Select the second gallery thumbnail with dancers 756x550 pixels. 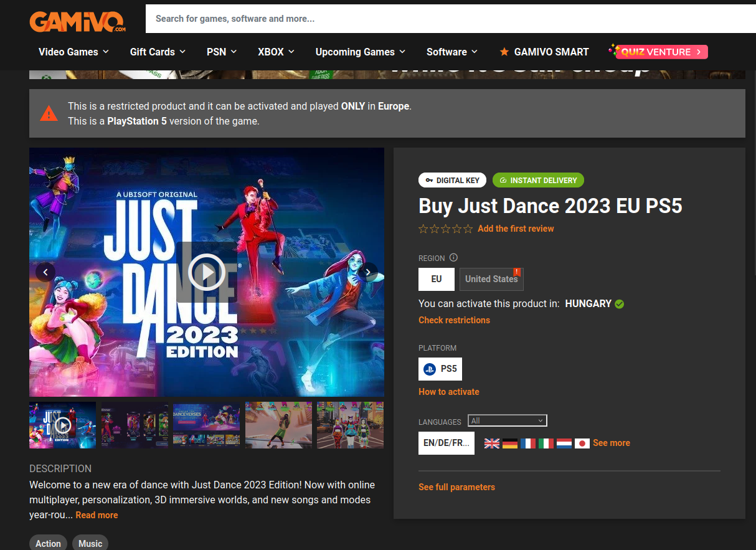click(x=135, y=425)
